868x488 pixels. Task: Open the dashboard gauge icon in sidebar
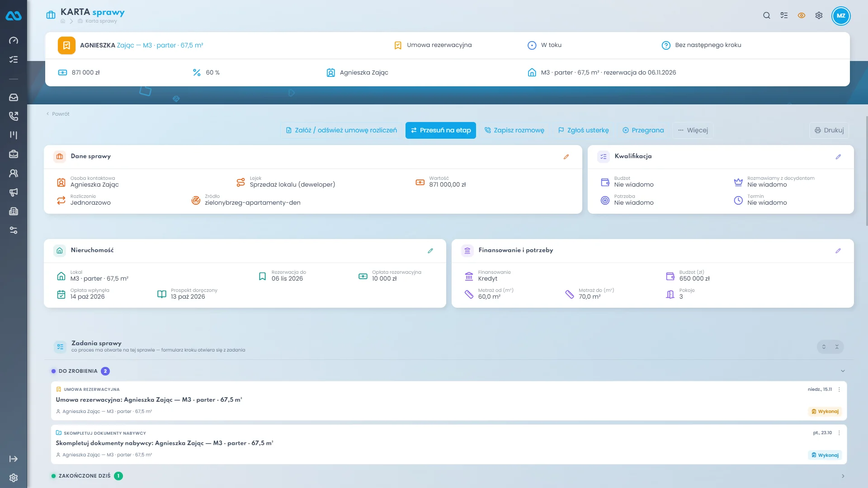click(x=14, y=41)
